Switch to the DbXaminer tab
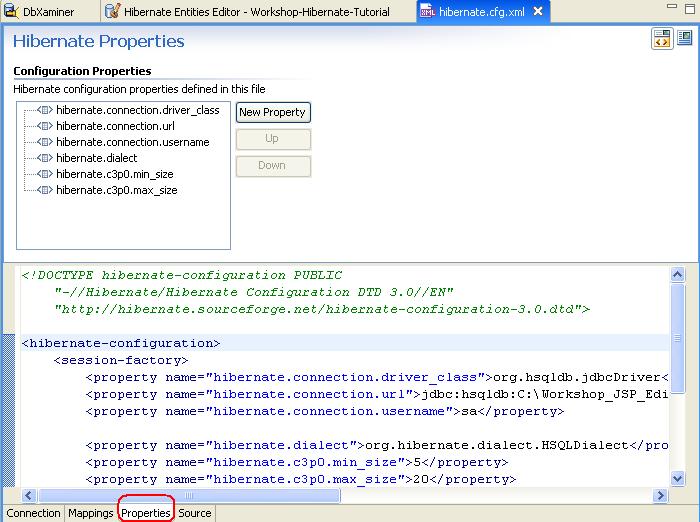The width and height of the screenshot is (700, 522). [x=48, y=12]
